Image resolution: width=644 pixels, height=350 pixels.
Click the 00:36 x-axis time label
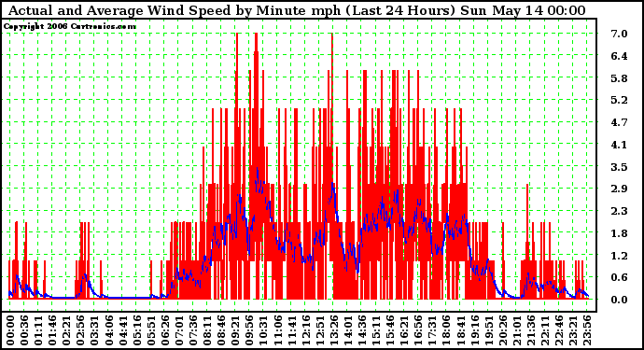(x=24, y=330)
